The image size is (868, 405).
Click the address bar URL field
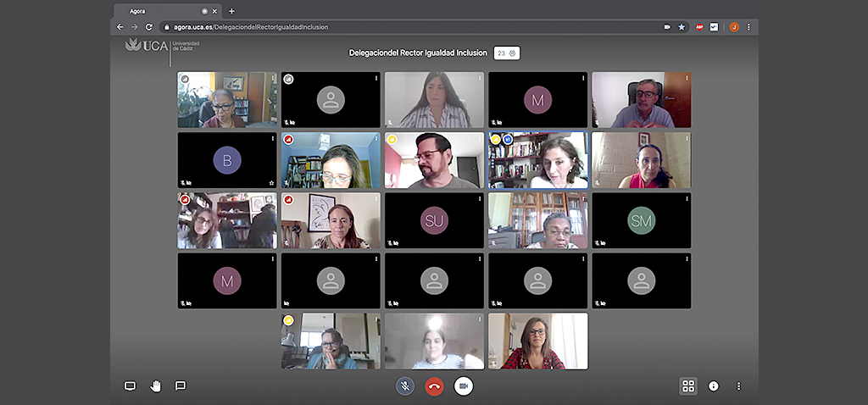407,27
